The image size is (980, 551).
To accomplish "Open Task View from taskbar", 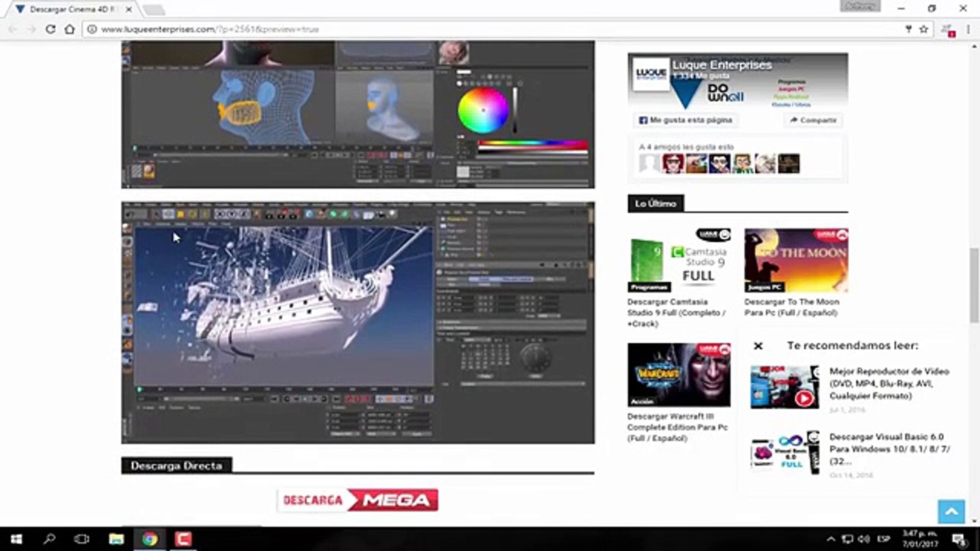I will point(82,539).
